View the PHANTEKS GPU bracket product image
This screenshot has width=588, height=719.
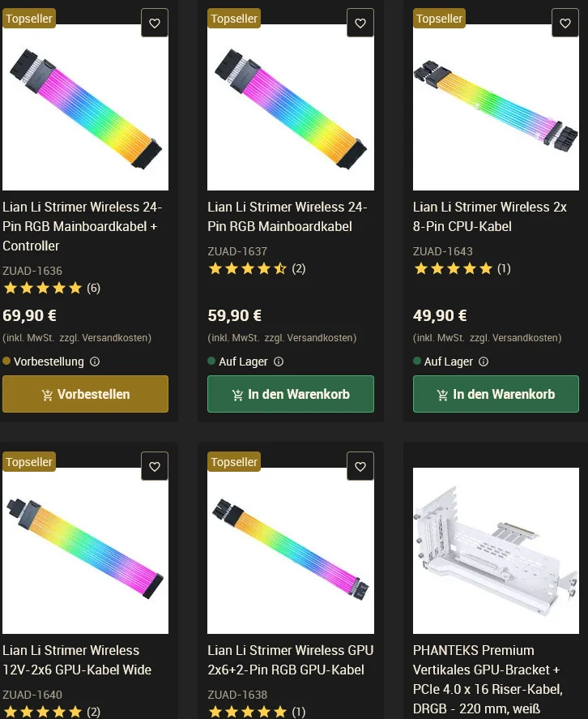click(x=496, y=550)
